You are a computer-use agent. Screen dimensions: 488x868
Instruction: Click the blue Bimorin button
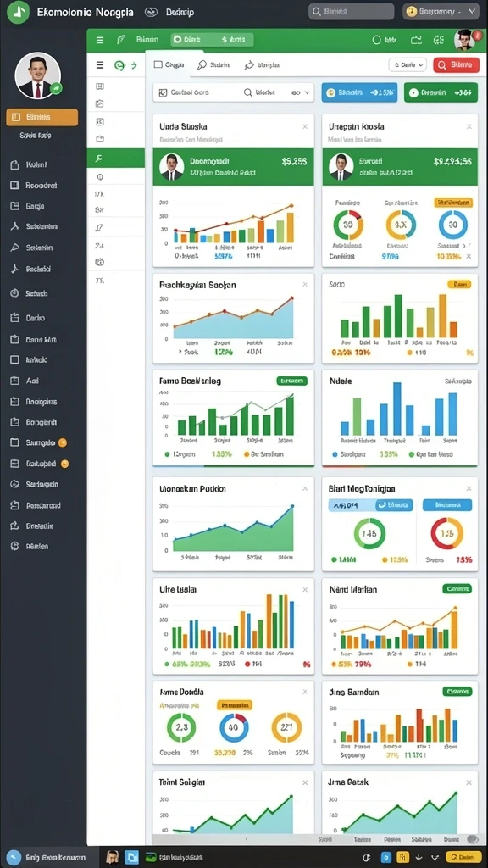359,92
